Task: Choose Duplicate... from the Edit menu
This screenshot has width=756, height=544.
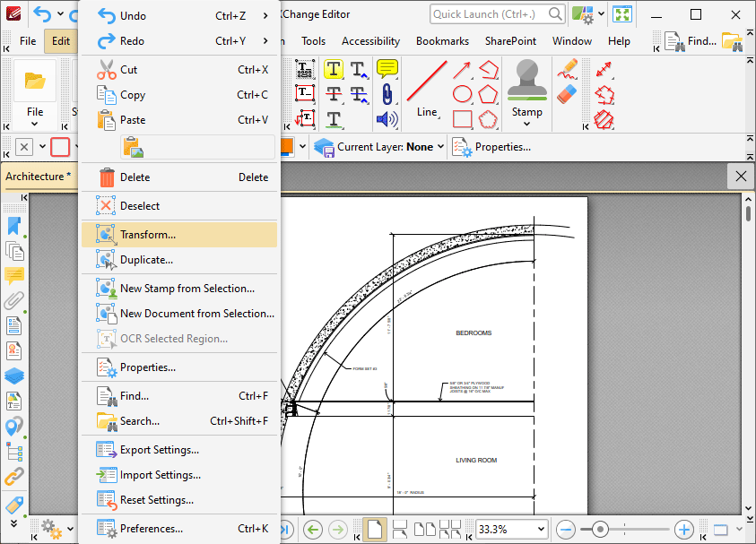Action: tap(179, 260)
